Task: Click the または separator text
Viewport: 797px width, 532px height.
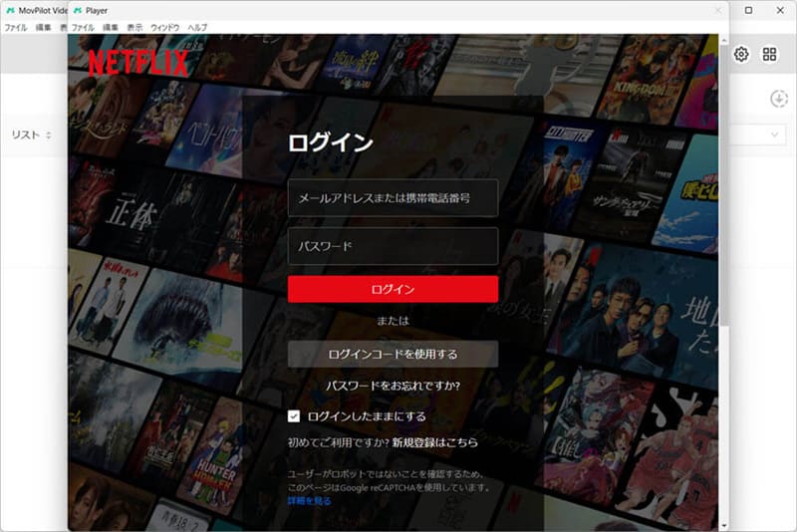Action: [x=393, y=321]
